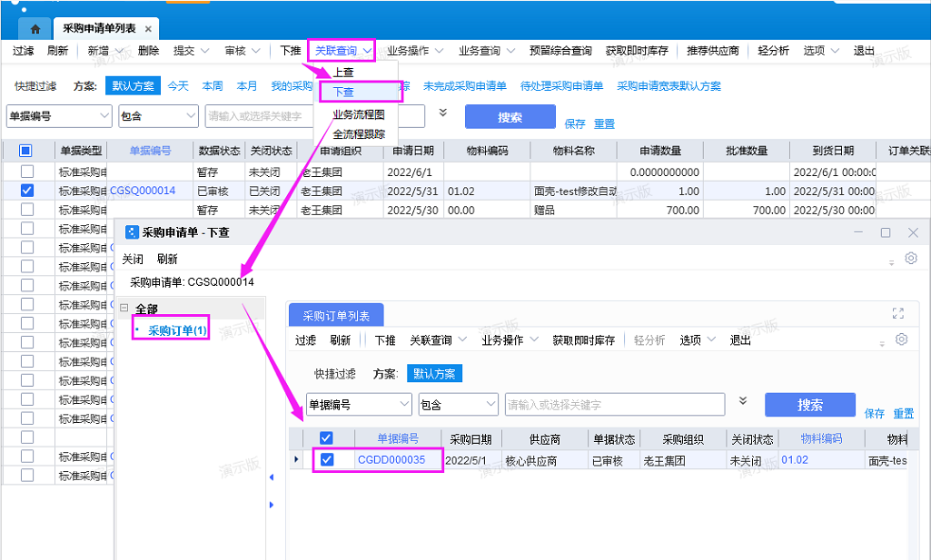931x560 pixels.
Task: Open 关联查询 dropdown in main toolbar
Action: (342, 51)
